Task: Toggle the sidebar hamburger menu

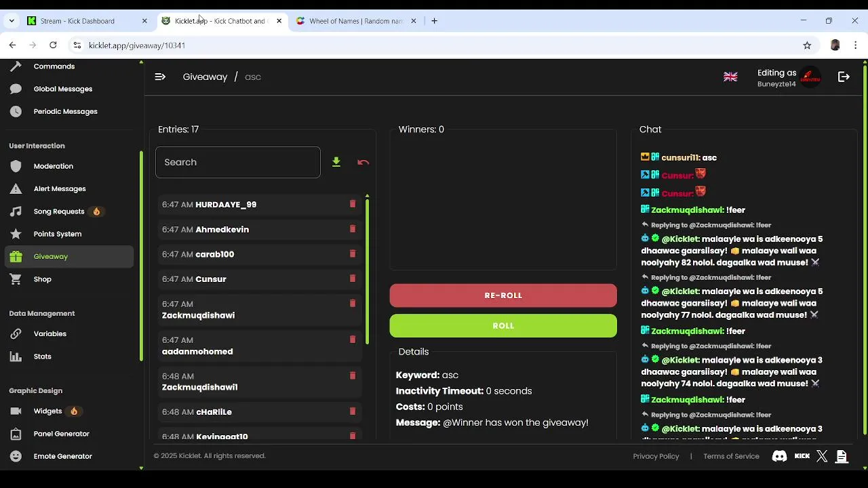Action: coord(160,77)
